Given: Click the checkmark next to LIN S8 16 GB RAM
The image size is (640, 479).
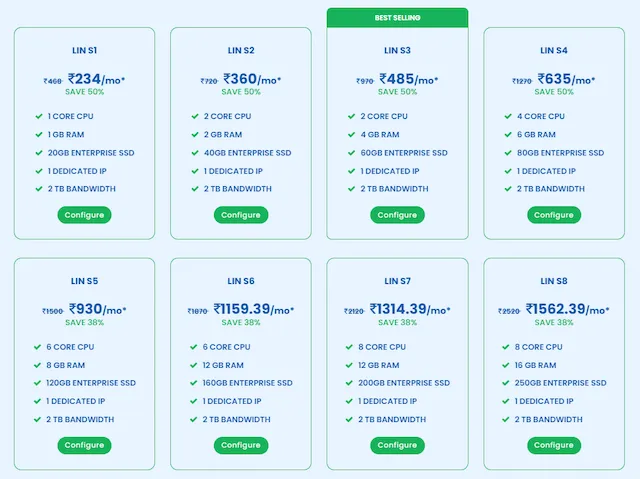Looking at the screenshot, I should [x=507, y=365].
